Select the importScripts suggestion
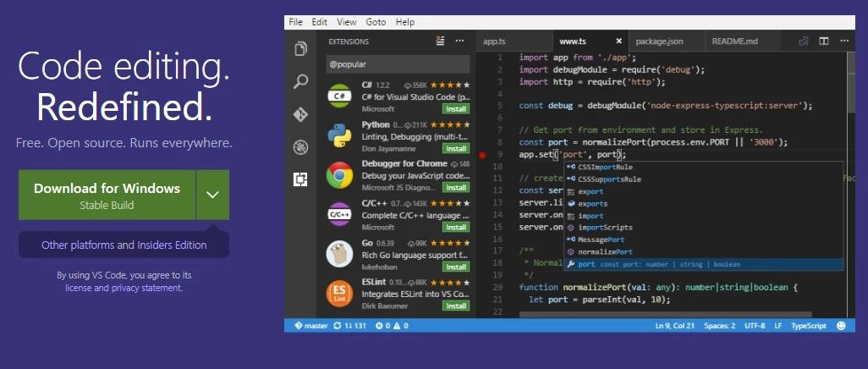The height and width of the screenshot is (369, 868). [704, 227]
